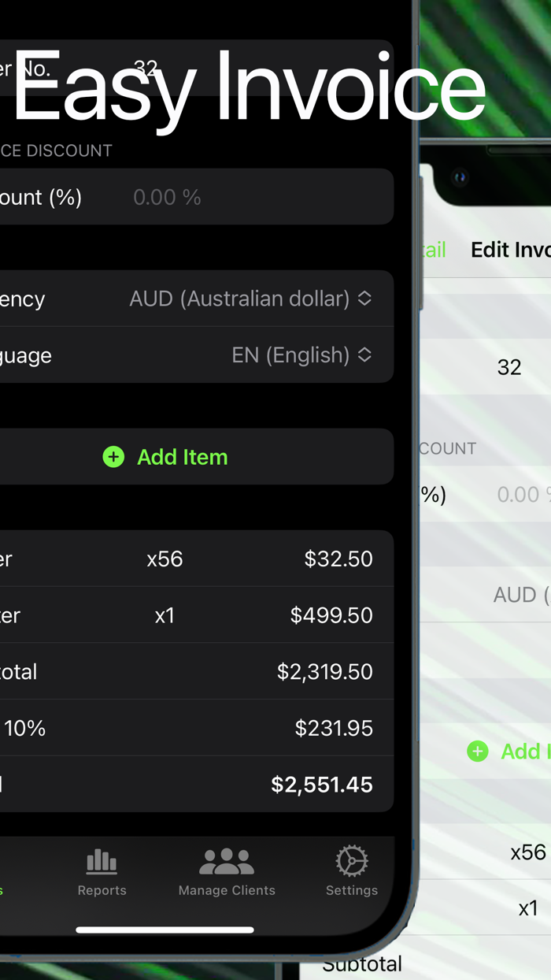Tap the Total row showing $2,551.45
551x980 pixels.
tap(197, 784)
